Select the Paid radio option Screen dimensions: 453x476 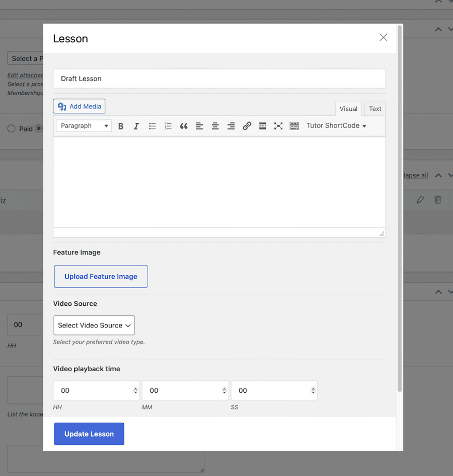point(12,129)
